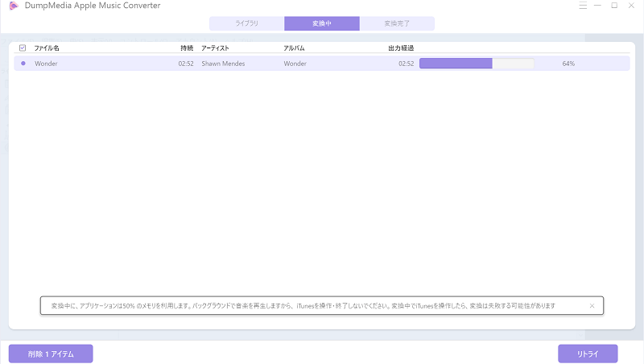Click the ファイル名 column header
Image resolution: width=644 pixels, height=364 pixels.
(47, 48)
